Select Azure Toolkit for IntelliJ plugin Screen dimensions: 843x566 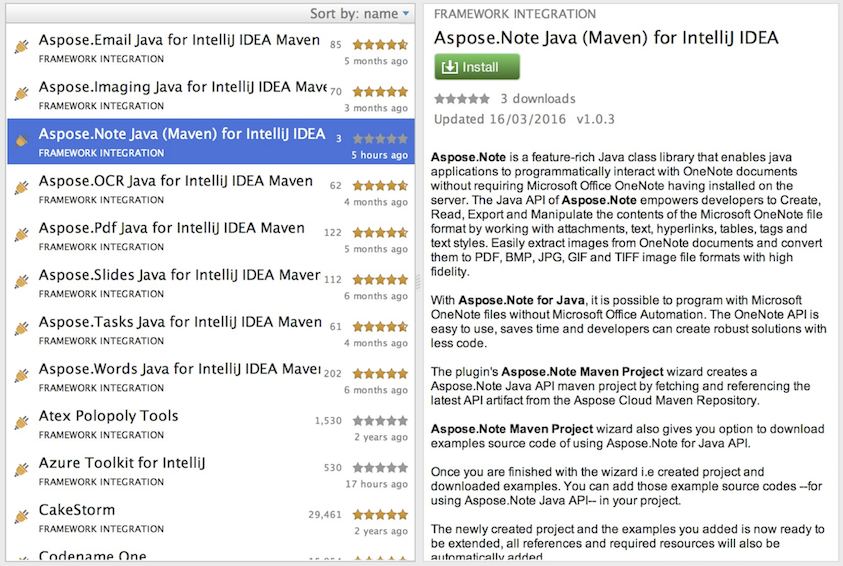(x=210, y=471)
